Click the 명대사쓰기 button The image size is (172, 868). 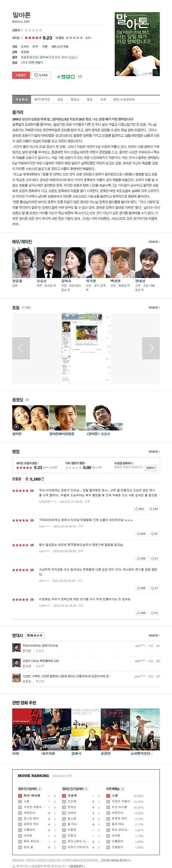click(x=34, y=635)
